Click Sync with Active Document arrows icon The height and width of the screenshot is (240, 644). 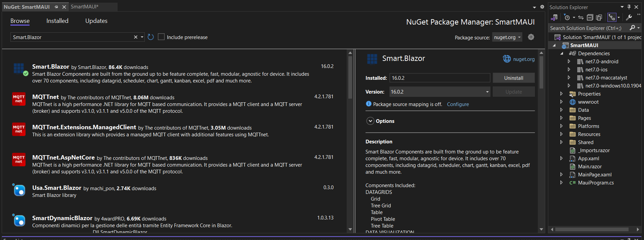click(x=581, y=18)
